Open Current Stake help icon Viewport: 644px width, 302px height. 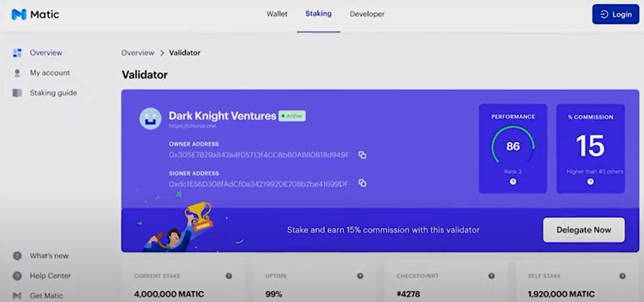(229, 276)
